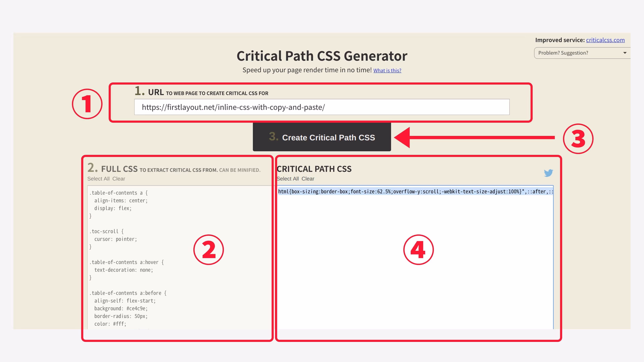Click the red circled number 3 marker
The height and width of the screenshot is (362, 644).
click(x=578, y=139)
